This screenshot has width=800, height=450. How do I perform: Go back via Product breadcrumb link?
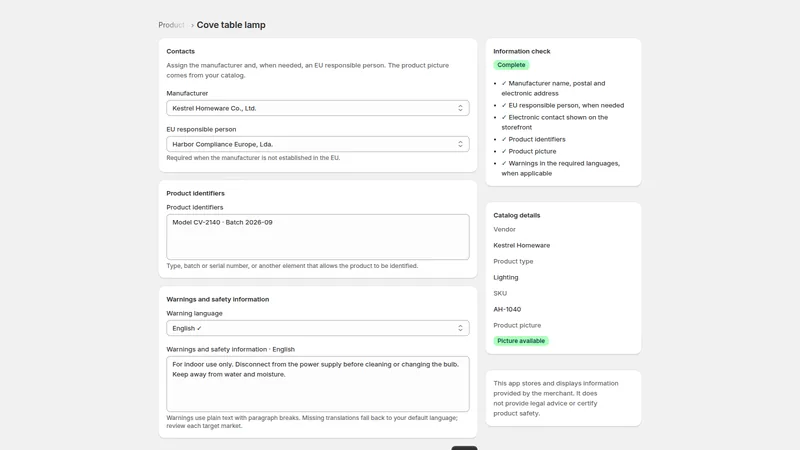coord(171,25)
